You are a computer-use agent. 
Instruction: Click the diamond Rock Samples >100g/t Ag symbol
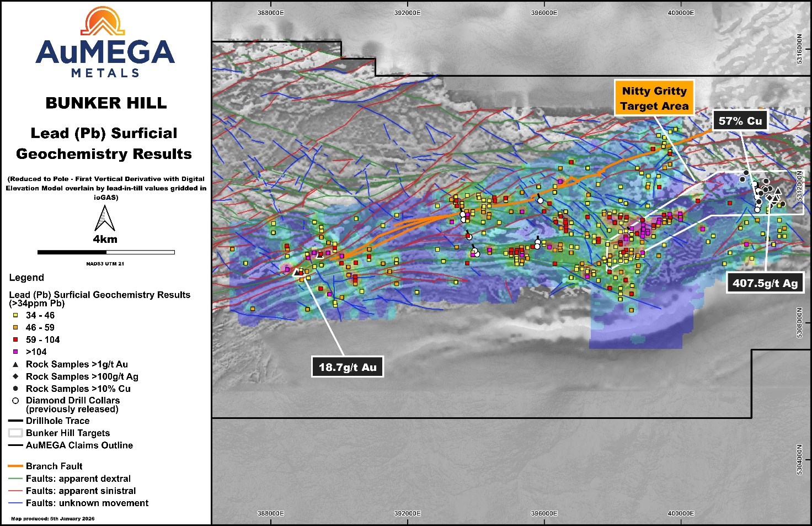click(x=15, y=376)
